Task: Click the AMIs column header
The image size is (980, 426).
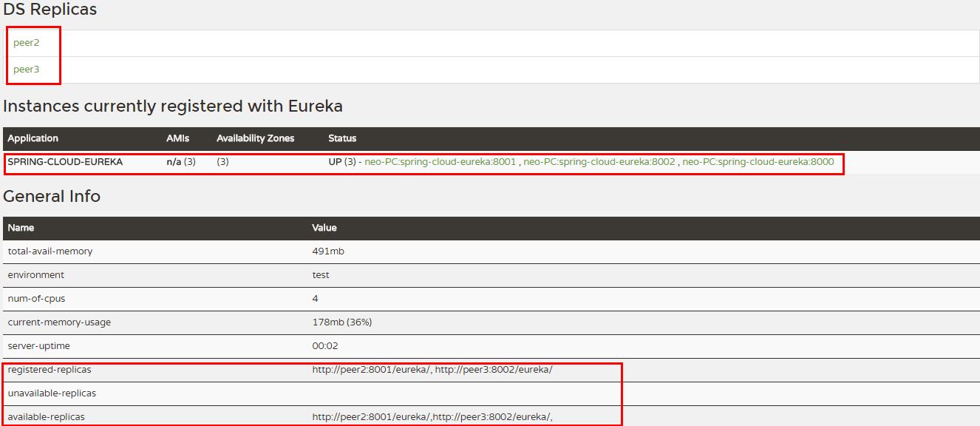Action: 177,138
